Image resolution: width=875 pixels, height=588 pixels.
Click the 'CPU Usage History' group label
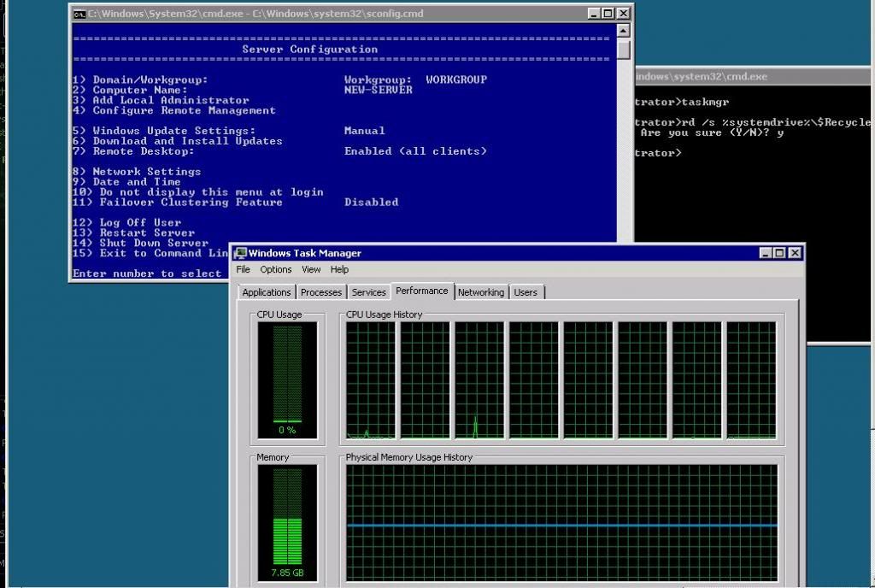[384, 315]
